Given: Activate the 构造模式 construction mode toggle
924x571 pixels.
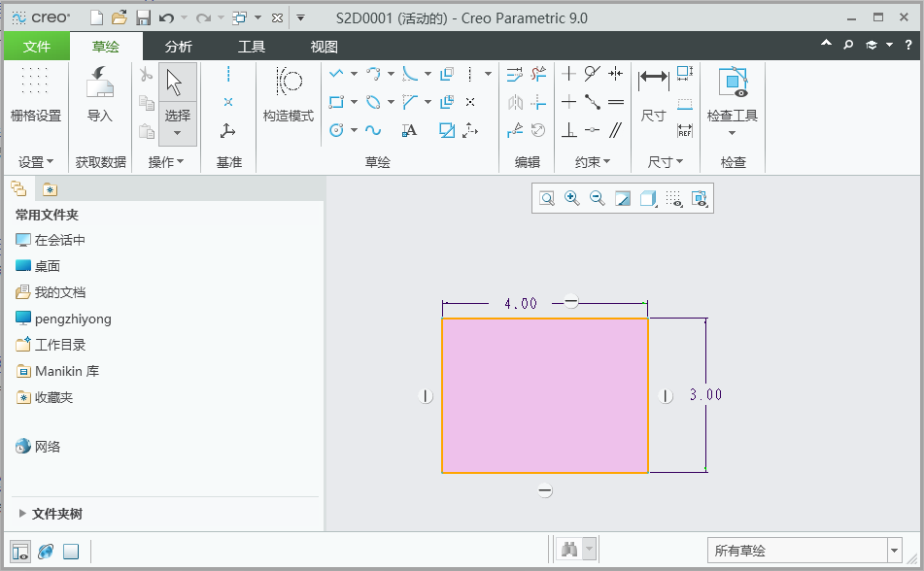Looking at the screenshot, I should tap(289, 94).
